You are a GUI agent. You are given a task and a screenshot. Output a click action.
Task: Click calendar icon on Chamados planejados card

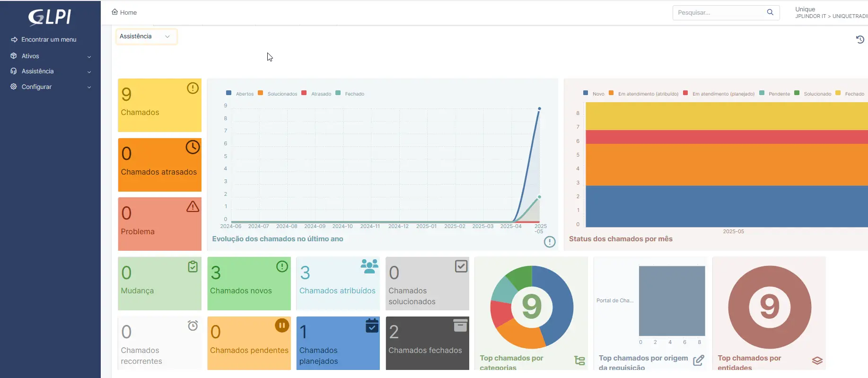[x=372, y=325]
